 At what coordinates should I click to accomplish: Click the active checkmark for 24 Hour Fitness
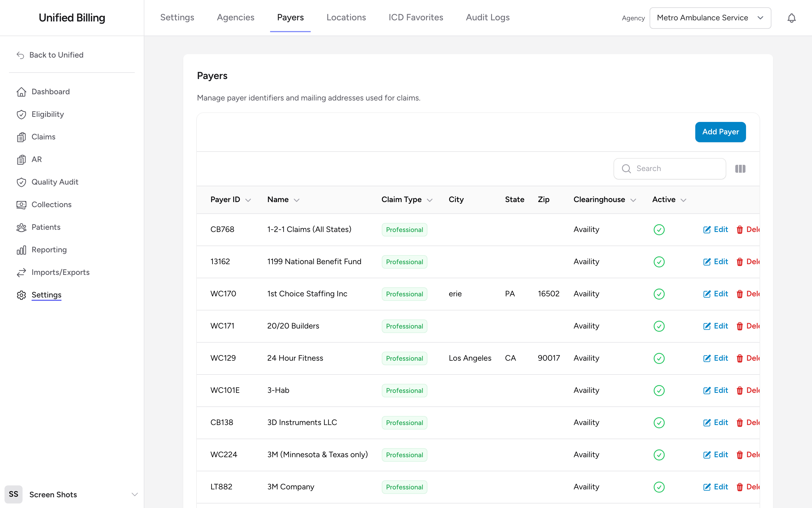(659, 358)
